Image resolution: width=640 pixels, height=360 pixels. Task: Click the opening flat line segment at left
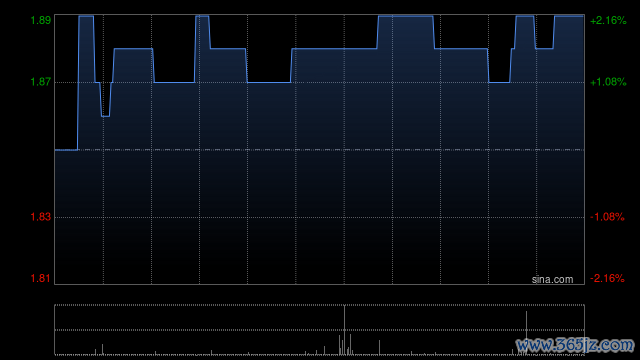tap(66, 150)
